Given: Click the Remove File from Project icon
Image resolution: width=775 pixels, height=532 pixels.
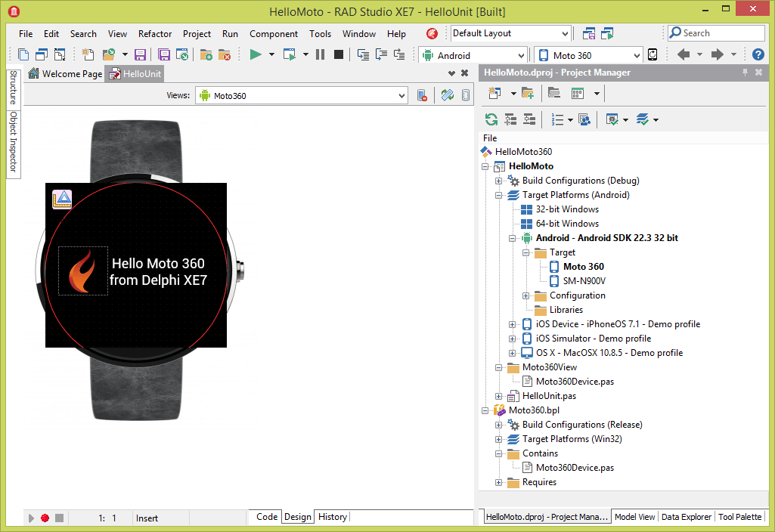Looking at the screenshot, I should point(225,54).
